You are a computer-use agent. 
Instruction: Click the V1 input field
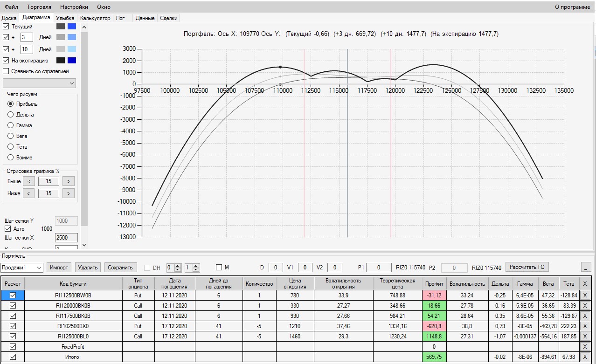[305, 268]
